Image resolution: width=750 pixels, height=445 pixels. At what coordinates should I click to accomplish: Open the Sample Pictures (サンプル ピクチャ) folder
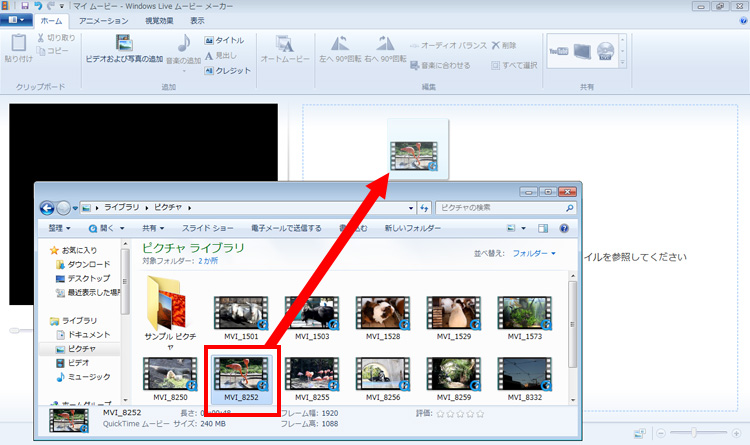point(170,312)
